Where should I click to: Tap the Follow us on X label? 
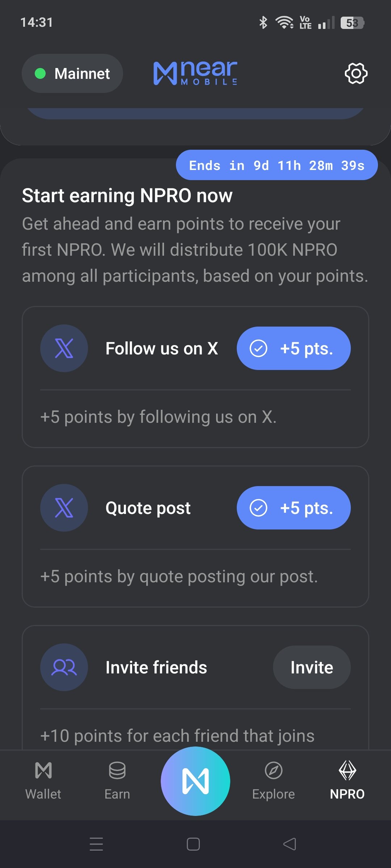[162, 349]
